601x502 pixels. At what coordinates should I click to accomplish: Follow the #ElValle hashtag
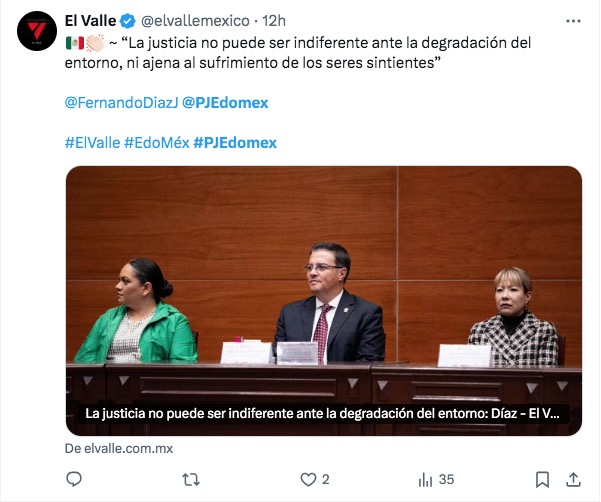[92, 143]
